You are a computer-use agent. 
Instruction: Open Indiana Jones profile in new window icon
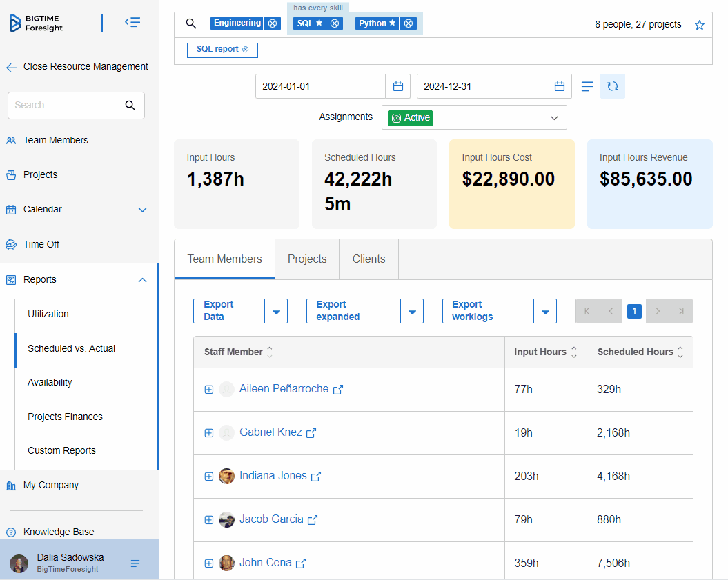[316, 477]
